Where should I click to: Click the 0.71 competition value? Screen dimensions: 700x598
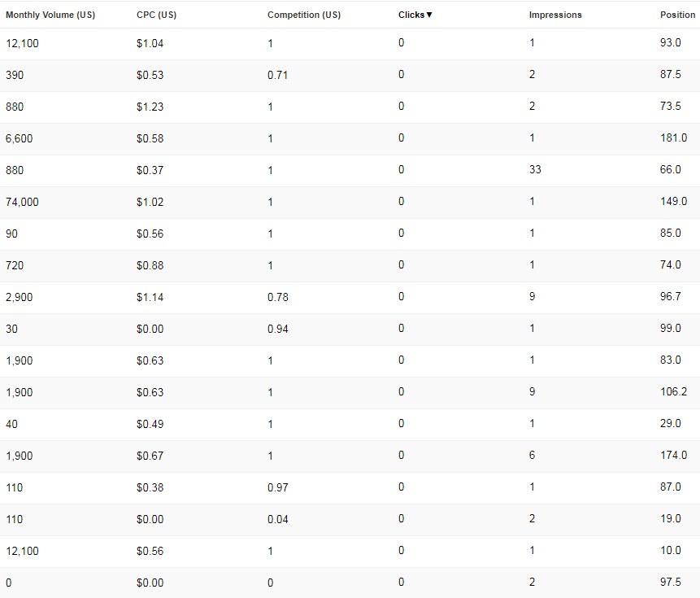coord(278,75)
